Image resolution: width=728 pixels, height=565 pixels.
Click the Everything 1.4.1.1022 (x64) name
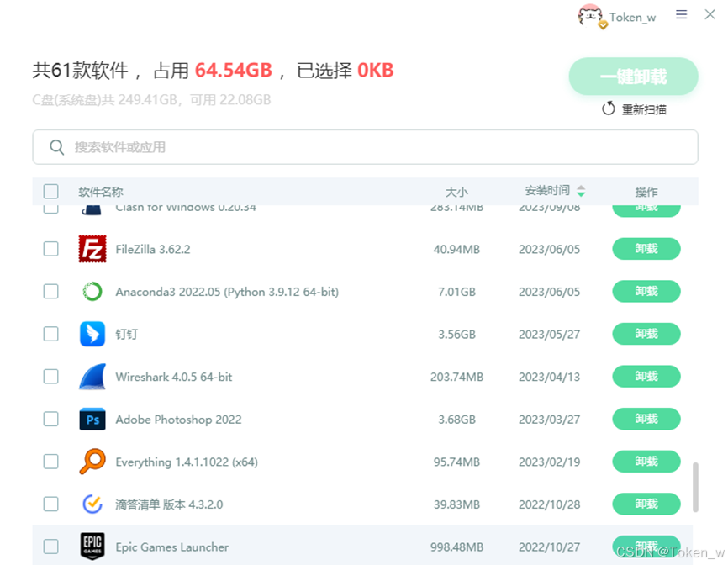[187, 462]
